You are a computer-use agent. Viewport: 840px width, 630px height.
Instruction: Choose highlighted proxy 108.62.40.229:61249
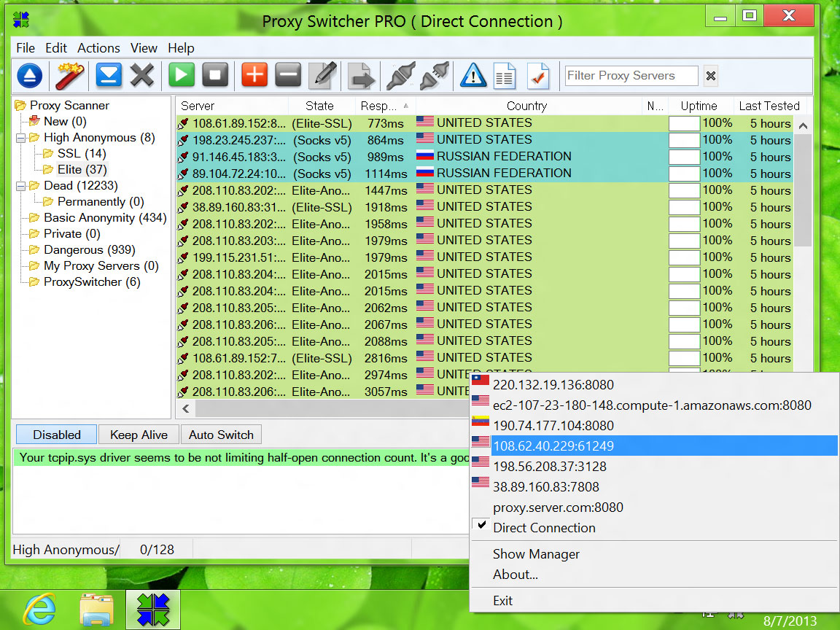pyautogui.click(x=654, y=446)
